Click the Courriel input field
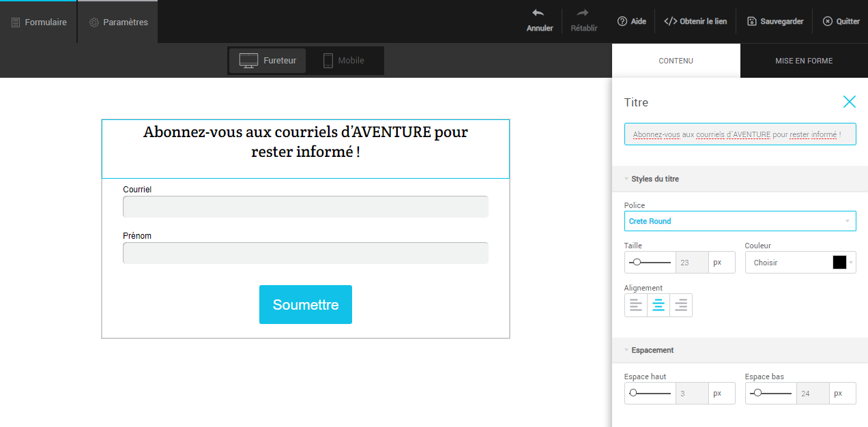This screenshot has width=868, height=427. point(305,207)
